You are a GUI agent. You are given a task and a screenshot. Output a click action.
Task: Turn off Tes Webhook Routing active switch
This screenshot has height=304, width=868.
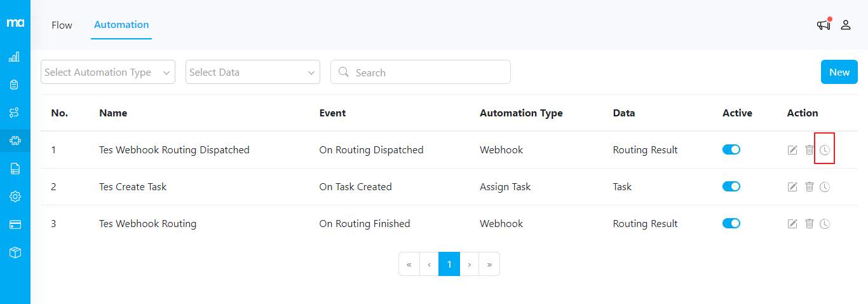(x=731, y=224)
